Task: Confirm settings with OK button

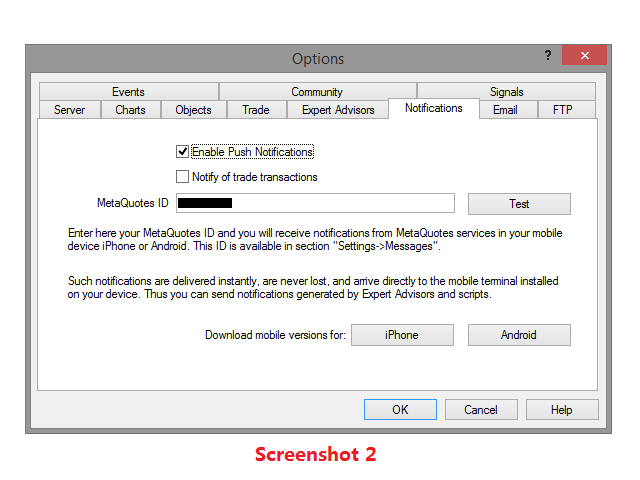Action: pyautogui.click(x=400, y=409)
